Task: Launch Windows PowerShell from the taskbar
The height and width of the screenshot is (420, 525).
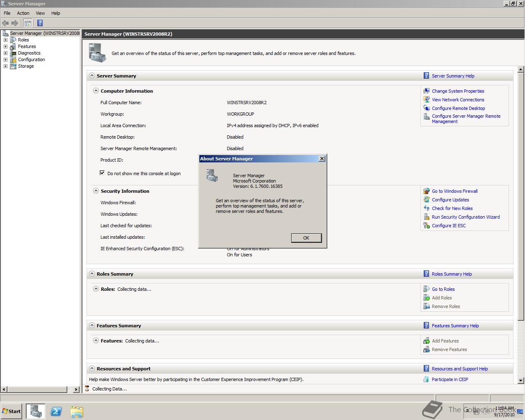Action: pos(56,411)
